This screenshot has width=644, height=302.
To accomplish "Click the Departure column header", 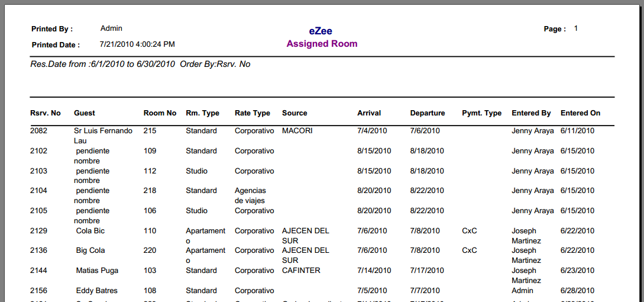I will (427, 113).
